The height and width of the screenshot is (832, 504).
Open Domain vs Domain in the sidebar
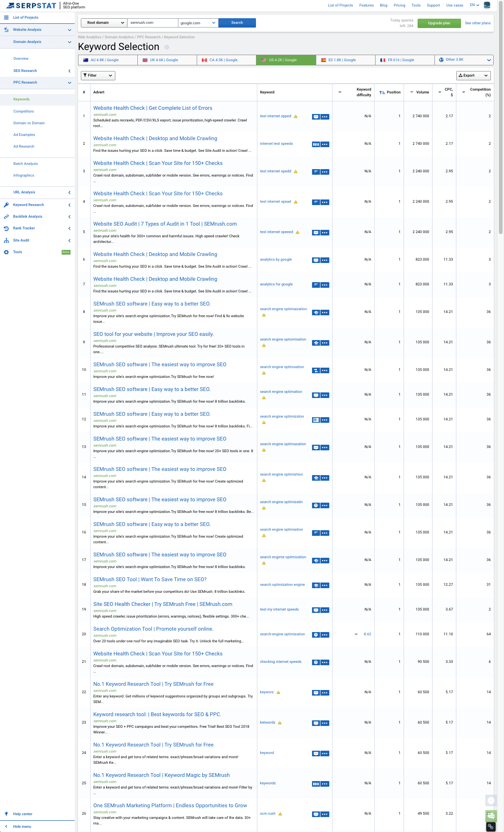(x=29, y=123)
